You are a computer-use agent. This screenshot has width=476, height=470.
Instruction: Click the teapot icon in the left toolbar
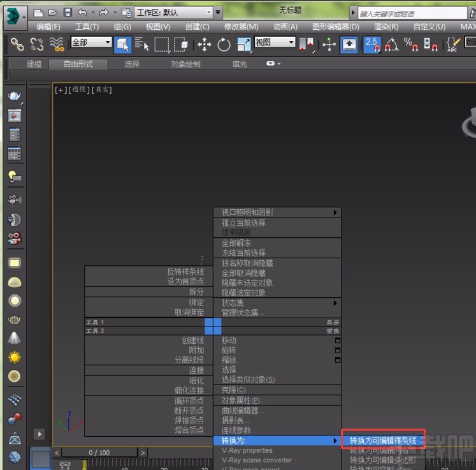point(14,96)
